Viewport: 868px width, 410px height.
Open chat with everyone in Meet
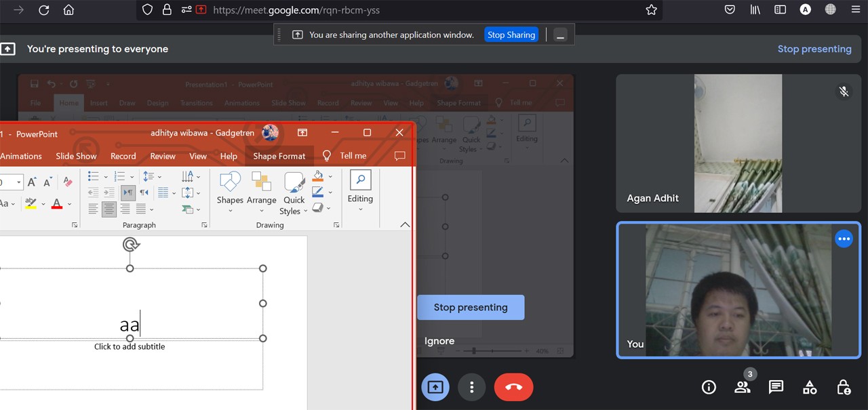click(776, 387)
